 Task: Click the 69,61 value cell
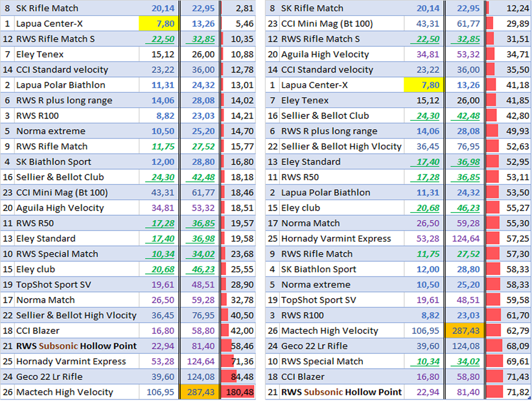(508, 361)
